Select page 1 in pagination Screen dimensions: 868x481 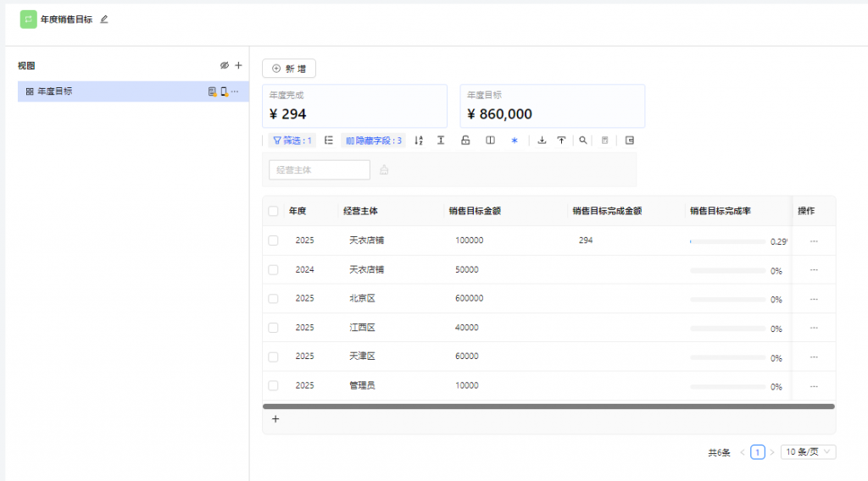coord(757,452)
